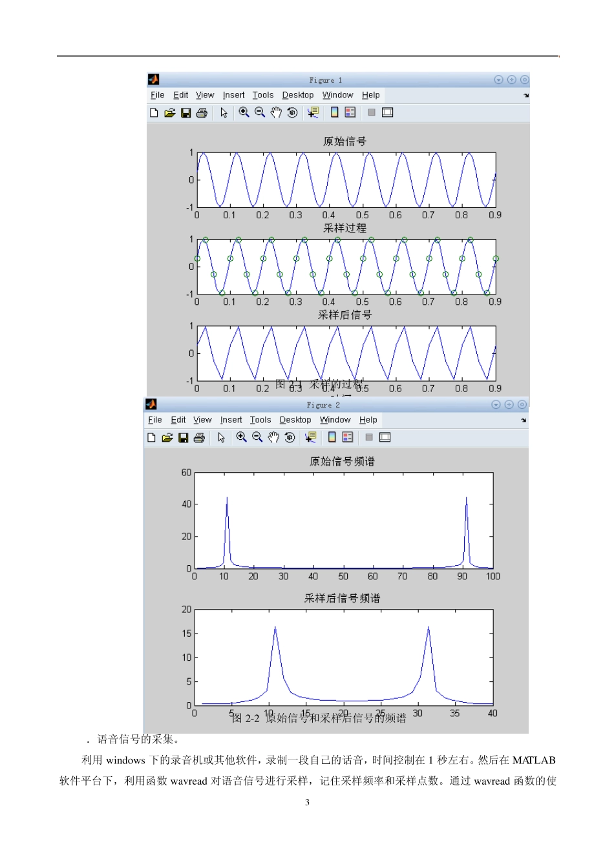614x868 pixels.
Task: Minimize the Figure 1 window
Action: click(498, 79)
